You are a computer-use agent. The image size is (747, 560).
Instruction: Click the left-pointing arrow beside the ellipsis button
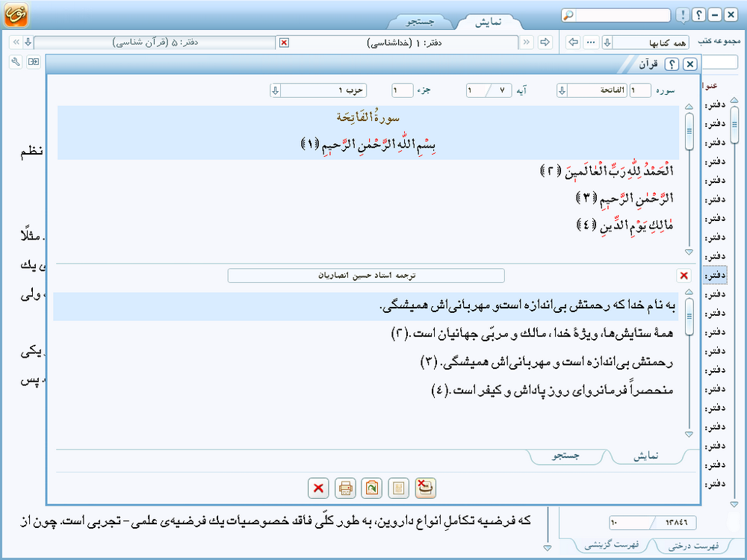[573, 42]
